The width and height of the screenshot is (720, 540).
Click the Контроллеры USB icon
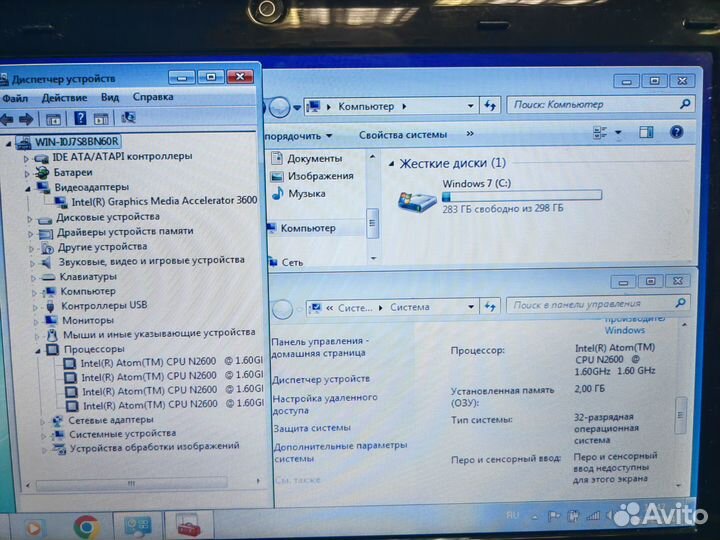pyautogui.click(x=50, y=306)
